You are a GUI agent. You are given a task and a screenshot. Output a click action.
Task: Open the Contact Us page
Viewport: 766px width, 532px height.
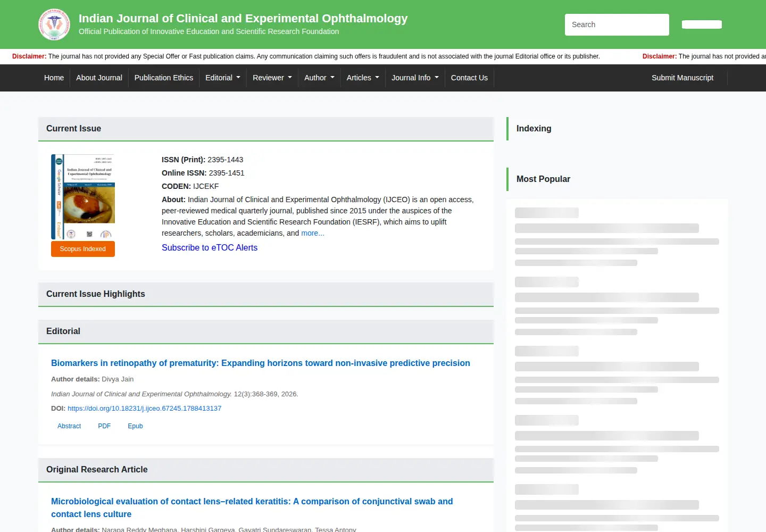point(469,78)
